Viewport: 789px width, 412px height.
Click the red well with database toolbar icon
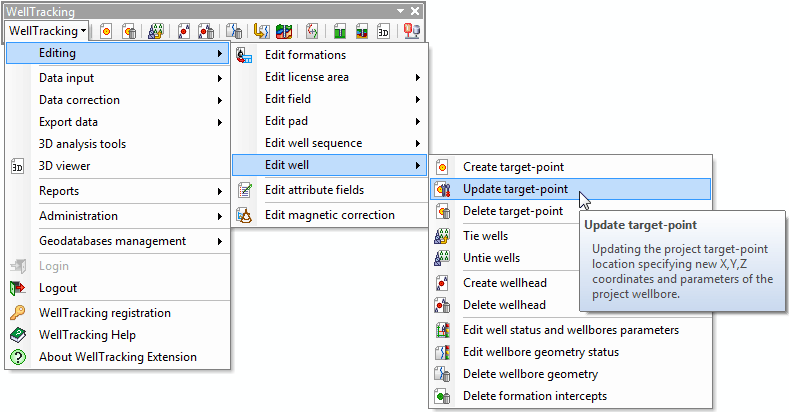[412, 31]
